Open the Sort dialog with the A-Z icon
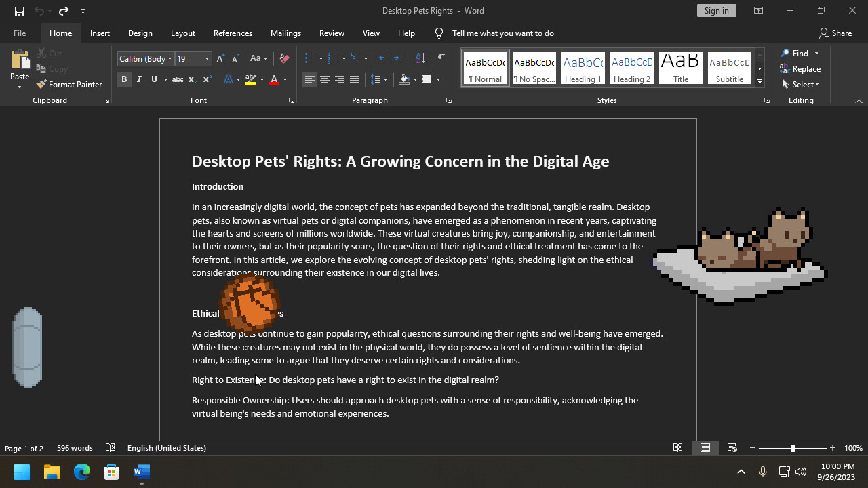Viewport: 868px width, 488px height. pos(420,58)
